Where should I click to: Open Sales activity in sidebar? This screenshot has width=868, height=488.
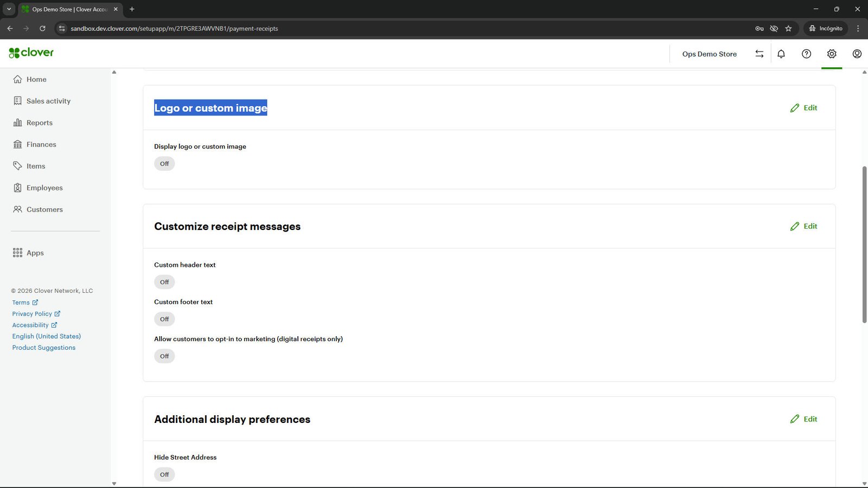click(42, 101)
